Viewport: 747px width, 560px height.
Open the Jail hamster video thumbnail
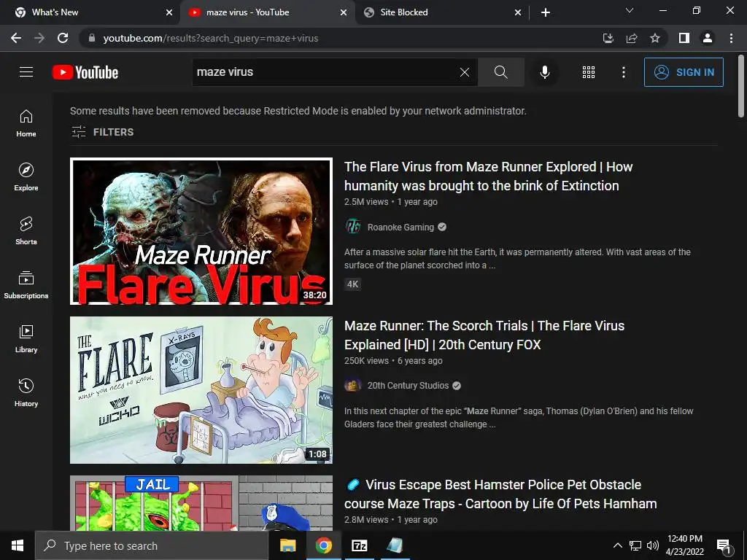(x=201, y=503)
